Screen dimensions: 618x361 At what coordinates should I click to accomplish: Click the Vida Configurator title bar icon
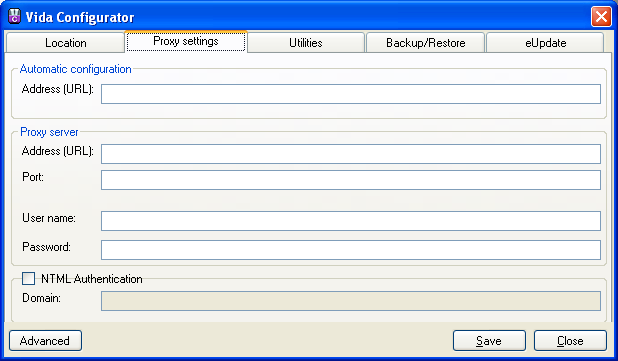[15, 17]
